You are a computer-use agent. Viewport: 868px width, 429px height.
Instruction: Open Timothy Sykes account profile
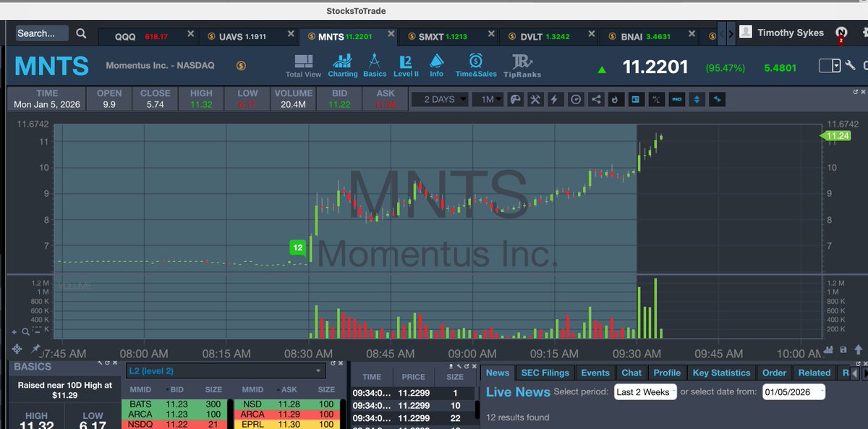click(x=781, y=33)
